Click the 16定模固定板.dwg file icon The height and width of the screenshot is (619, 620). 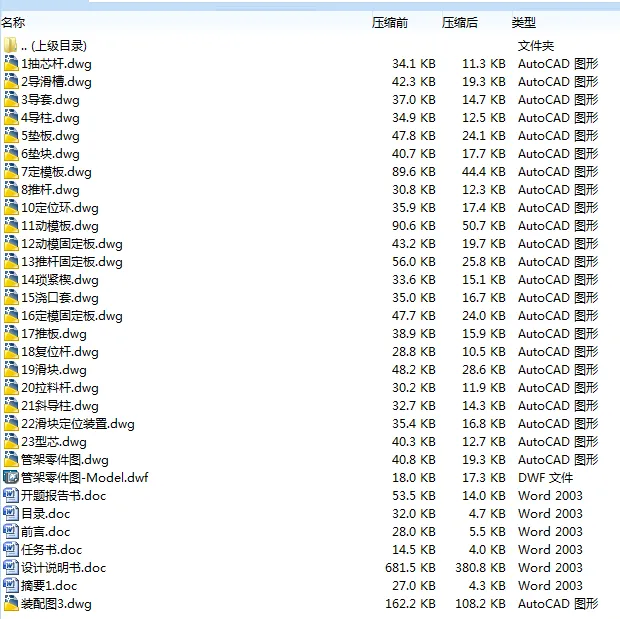click(11, 316)
